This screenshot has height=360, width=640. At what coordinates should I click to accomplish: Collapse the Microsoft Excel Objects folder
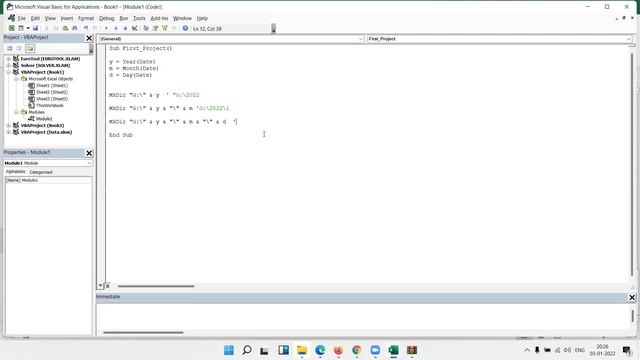(16, 79)
